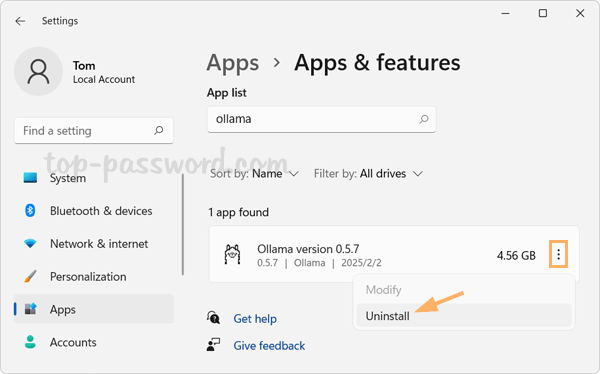The image size is (600, 374).
Task: Click the Network & internet wifi icon
Action: click(x=30, y=243)
